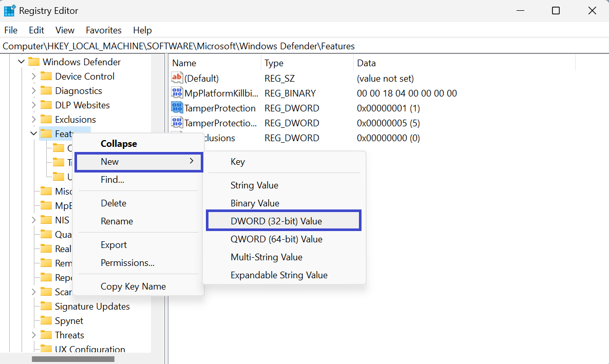609x364 pixels.
Task: Select the MpPlatformKillbits binary value icon
Action: tap(177, 93)
